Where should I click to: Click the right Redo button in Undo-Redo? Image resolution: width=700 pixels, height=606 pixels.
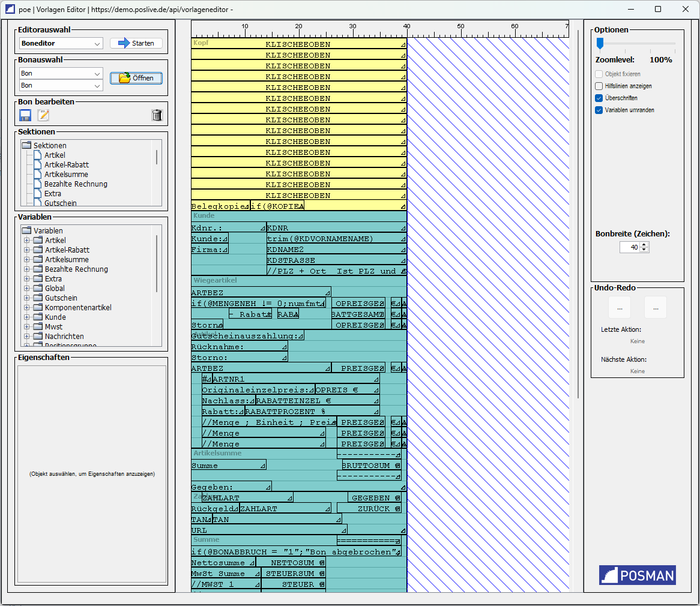pos(655,307)
